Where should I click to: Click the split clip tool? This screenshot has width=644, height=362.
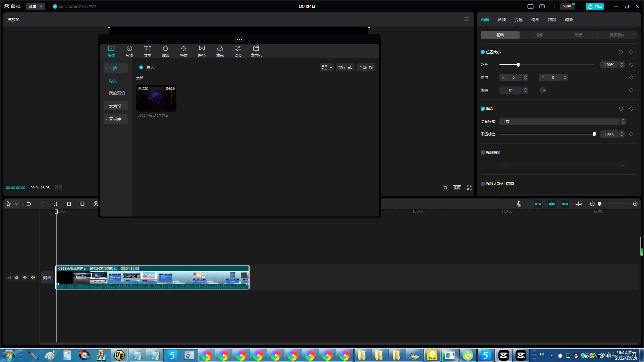click(x=56, y=204)
